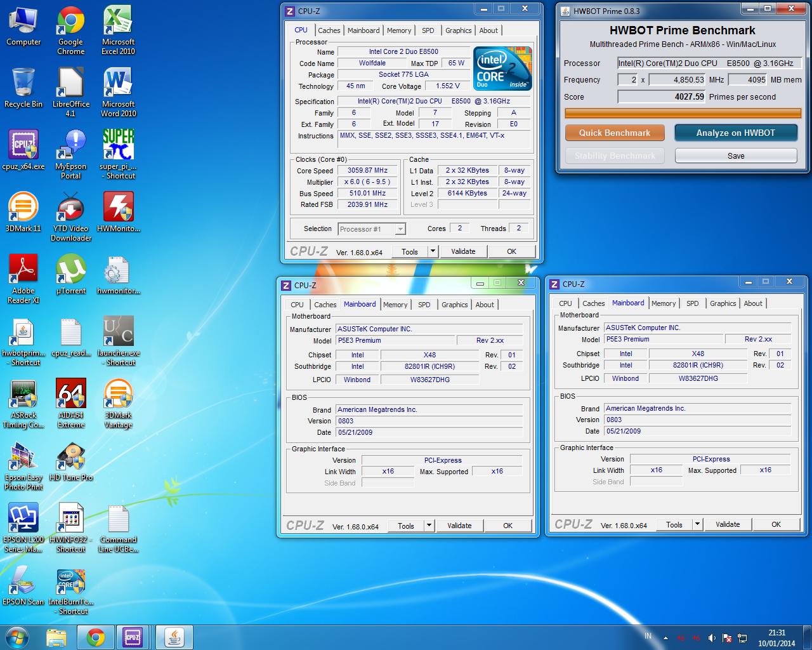Viewport: 812px width, 650px height.
Task: Open Graphics tab in top CPU-Z window
Action: click(458, 30)
